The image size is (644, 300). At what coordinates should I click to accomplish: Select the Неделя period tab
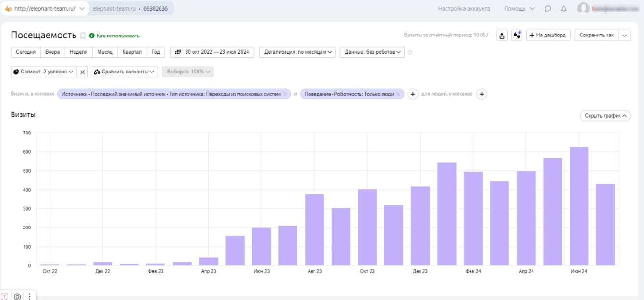coord(78,52)
